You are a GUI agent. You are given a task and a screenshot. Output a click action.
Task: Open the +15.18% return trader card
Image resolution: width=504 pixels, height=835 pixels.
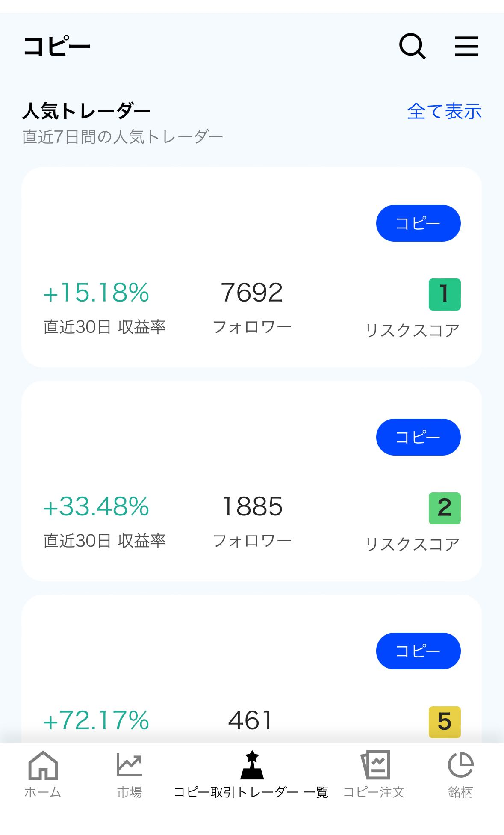[251, 267]
